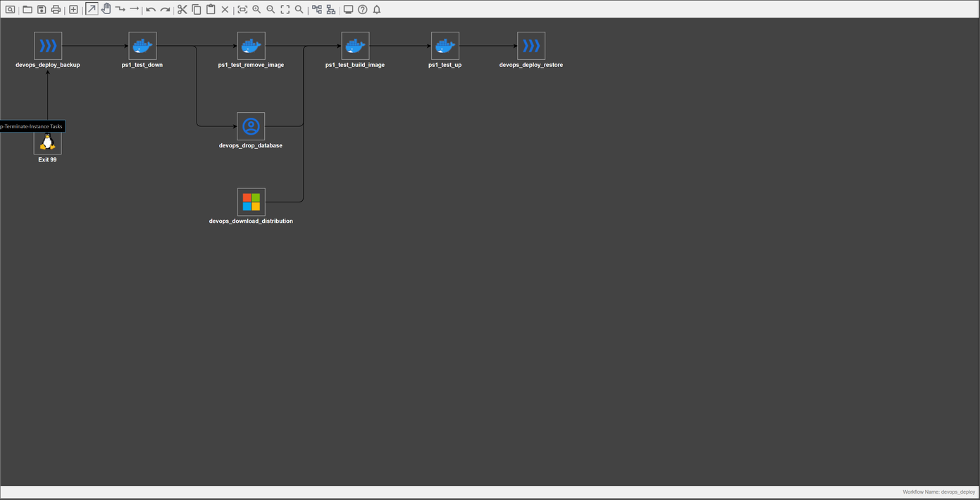Click the Zoom Out magnifier icon
This screenshot has width=980, height=500.
(x=271, y=10)
